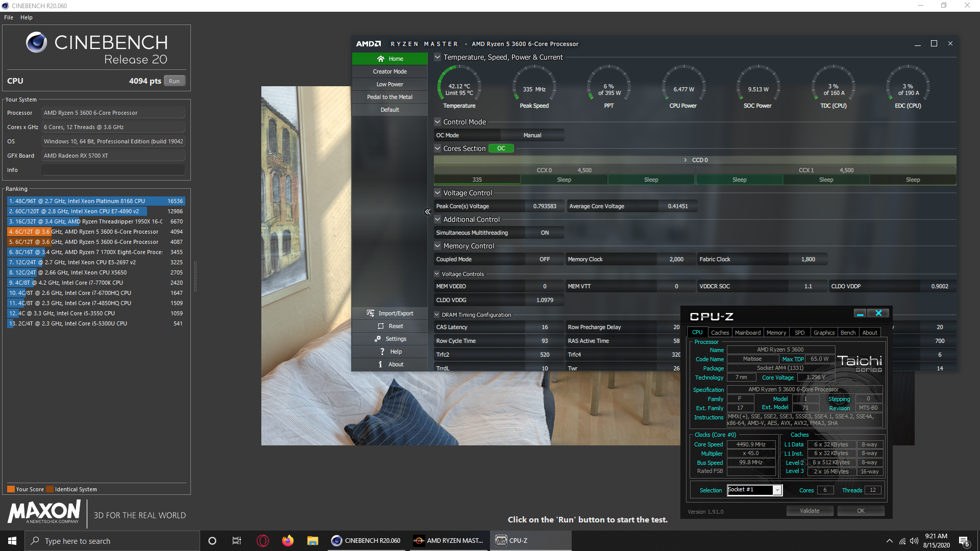Collapse DRAM Timing Configuration section

[437, 315]
